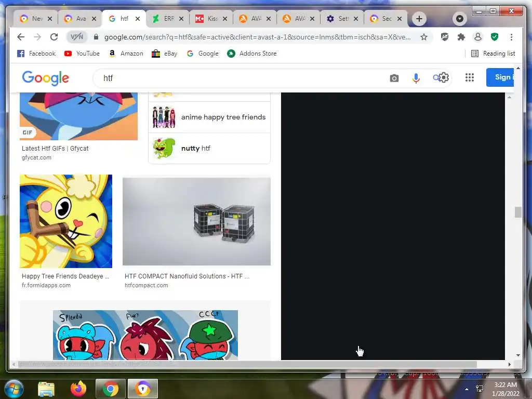This screenshot has height=399, width=532.
Task: Select the 'anime happy tree friends' suggestion
Action: [209, 117]
